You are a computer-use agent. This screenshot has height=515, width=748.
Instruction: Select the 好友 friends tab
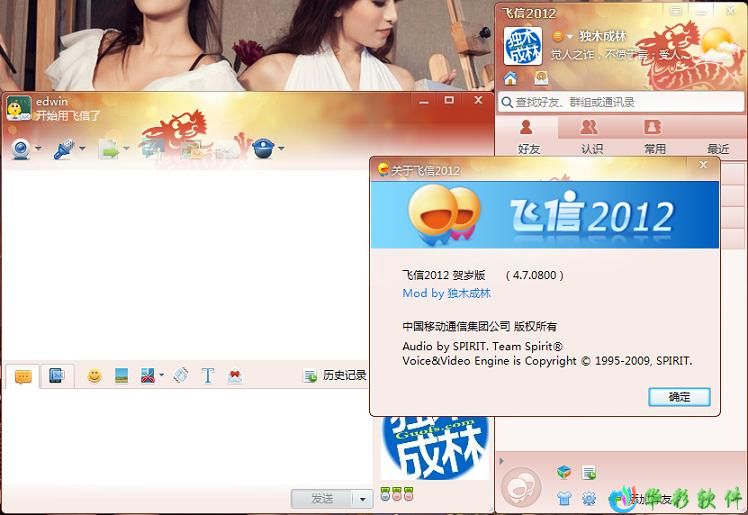tap(528, 137)
